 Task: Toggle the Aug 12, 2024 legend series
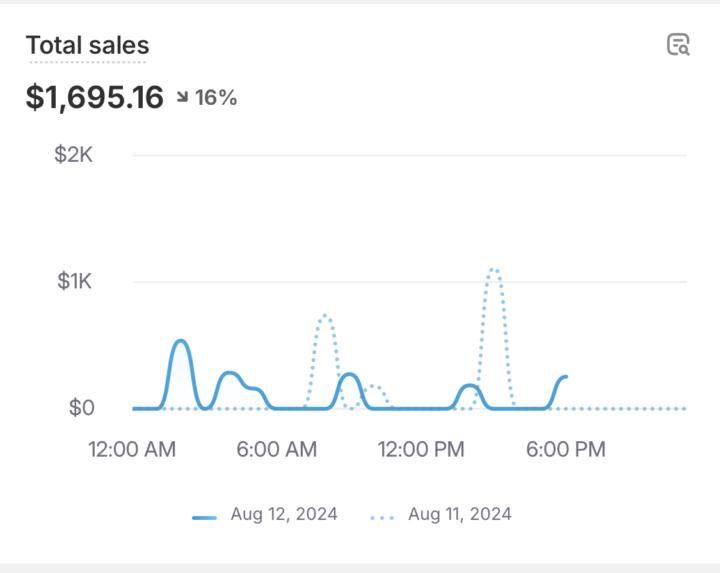tap(283, 515)
